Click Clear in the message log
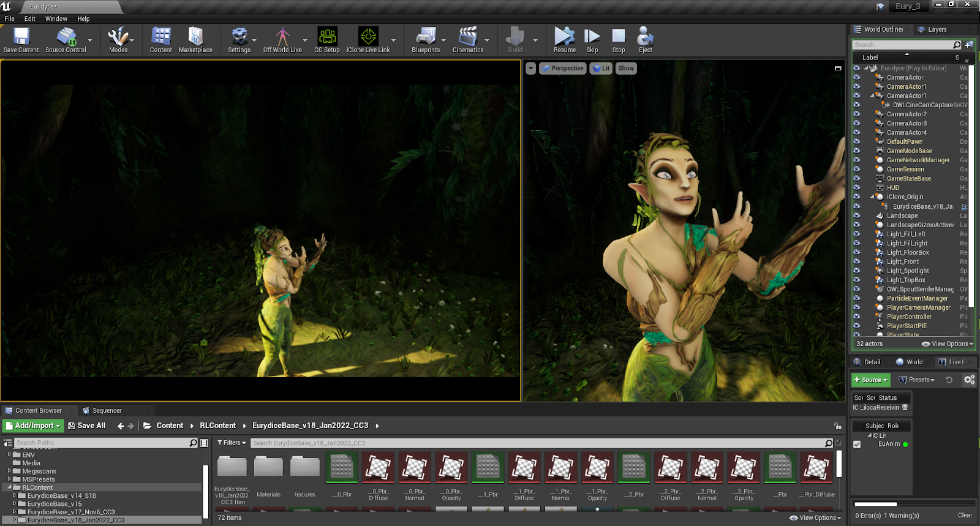This screenshot has height=526, width=980. coord(965,515)
